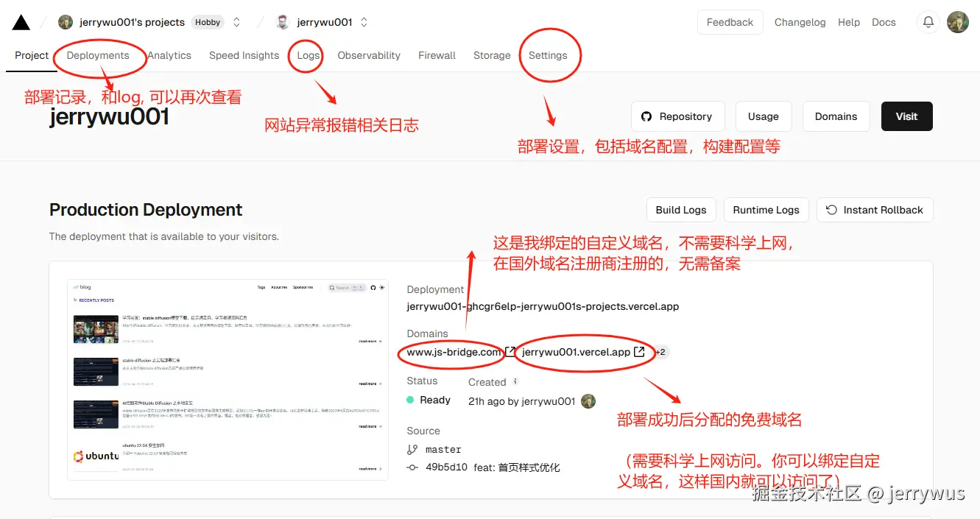Click the deployment URL jerrywu001-ghcgr6elp text
The width and height of the screenshot is (980, 519).
[x=543, y=306]
